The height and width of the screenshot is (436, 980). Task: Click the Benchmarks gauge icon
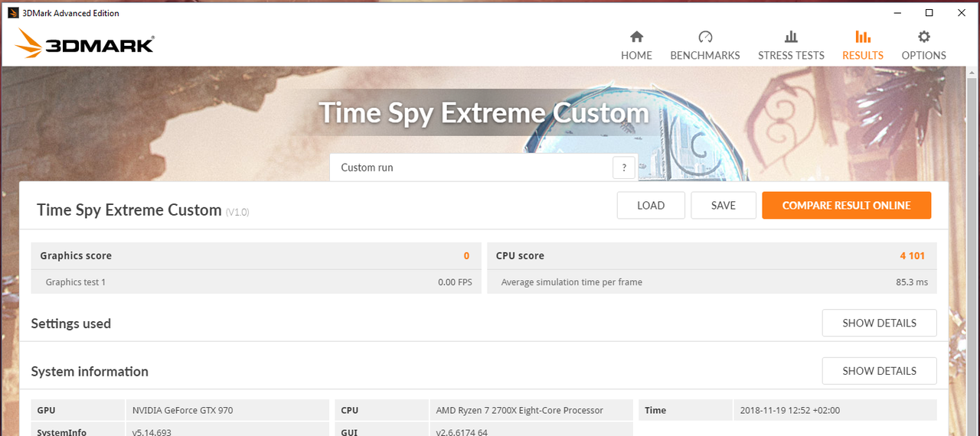(705, 37)
